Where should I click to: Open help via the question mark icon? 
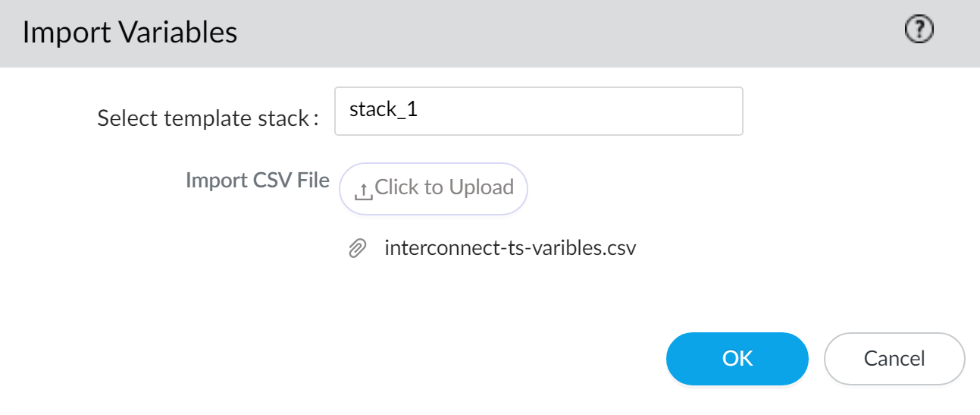[x=919, y=30]
